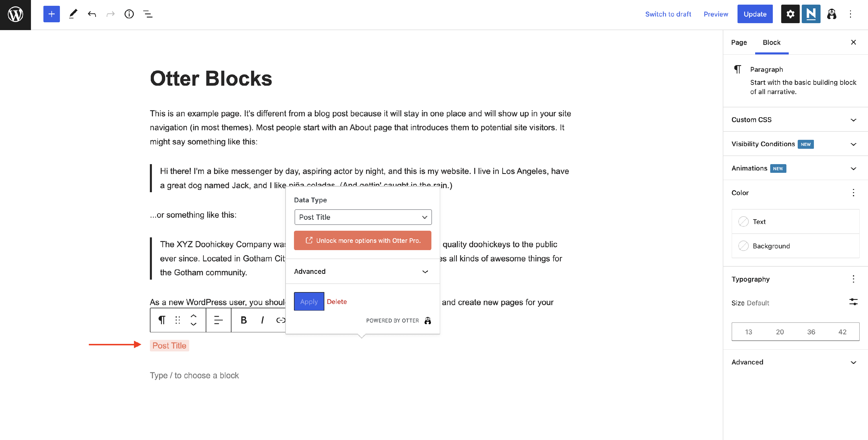Click the paragraph block type icon
This screenshot has height=440, width=868.
pyautogui.click(x=162, y=320)
